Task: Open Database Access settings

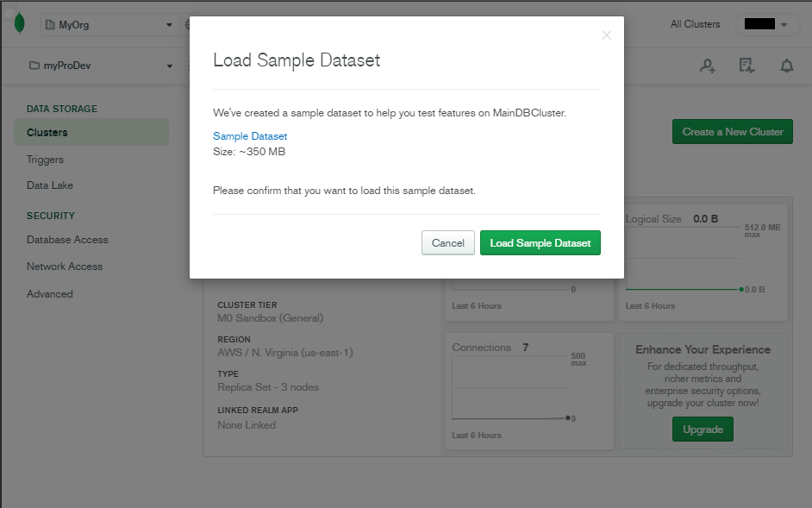Action: (x=67, y=240)
